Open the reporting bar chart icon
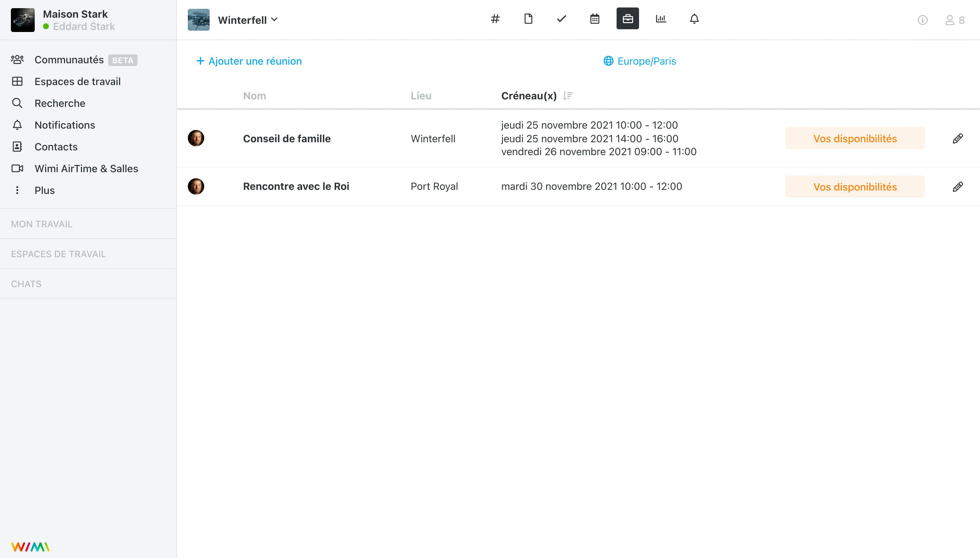The width and height of the screenshot is (980, 558). pos(661,19)
